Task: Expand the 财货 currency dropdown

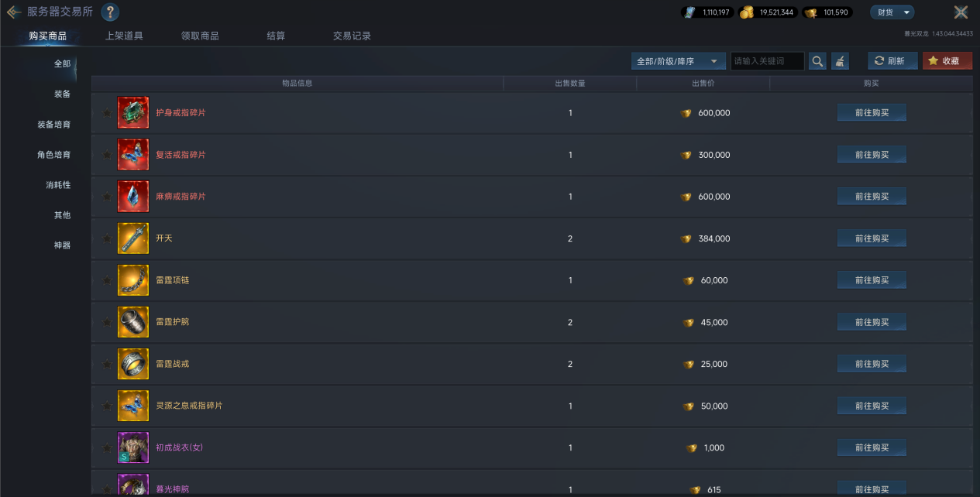Action: click(892, 12)
